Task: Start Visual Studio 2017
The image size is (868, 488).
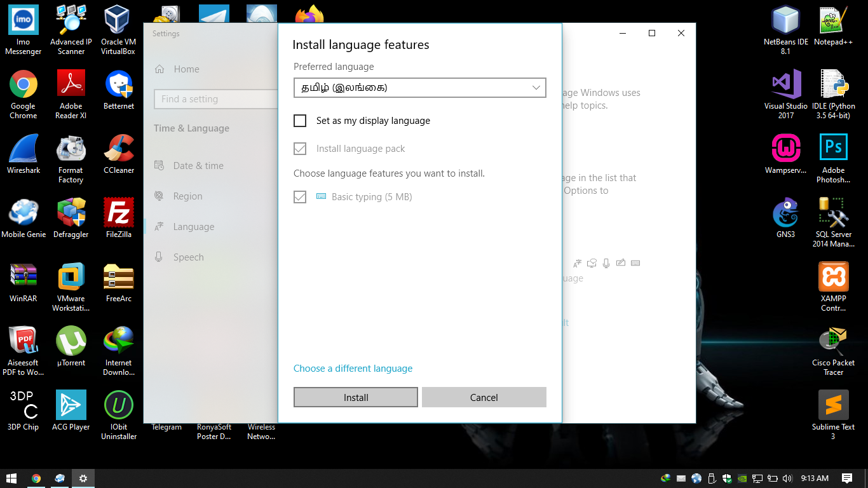Action: click(x=785, y=92)
